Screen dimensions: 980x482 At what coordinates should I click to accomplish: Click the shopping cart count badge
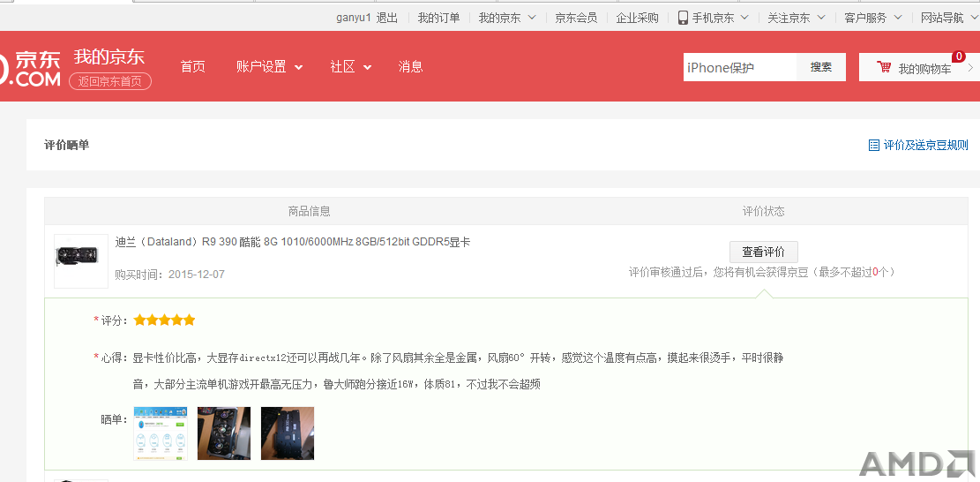[959, 56]
